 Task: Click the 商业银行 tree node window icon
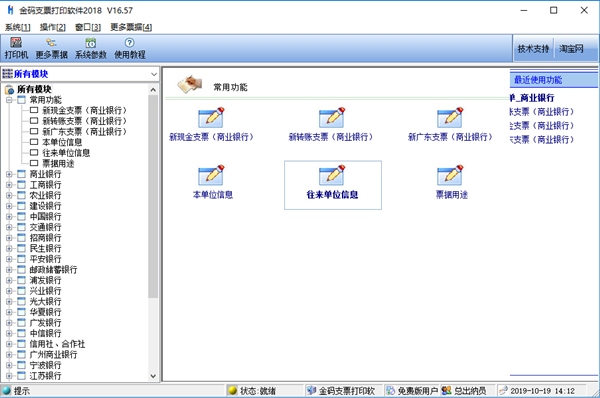coord(22,174)
